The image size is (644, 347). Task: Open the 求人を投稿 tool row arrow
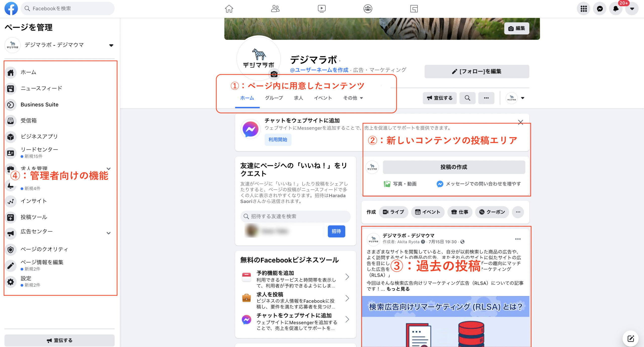[x=347, y=298]
